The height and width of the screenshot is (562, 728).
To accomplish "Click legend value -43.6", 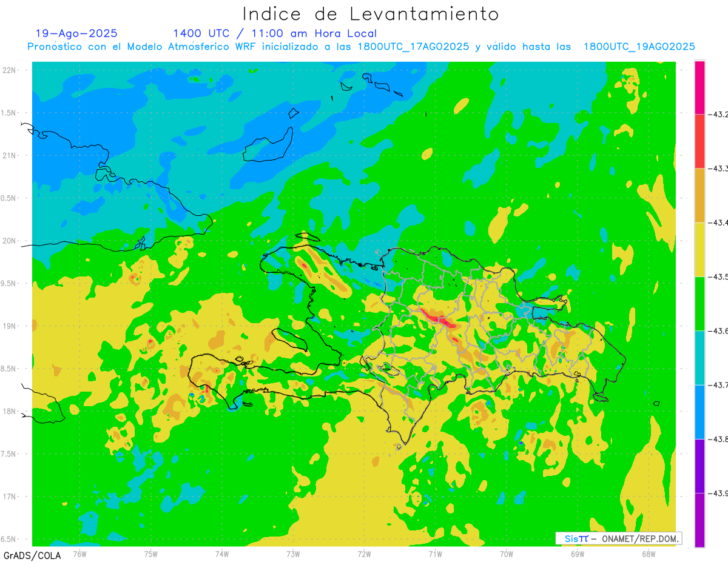I will (x=719, y=330).
